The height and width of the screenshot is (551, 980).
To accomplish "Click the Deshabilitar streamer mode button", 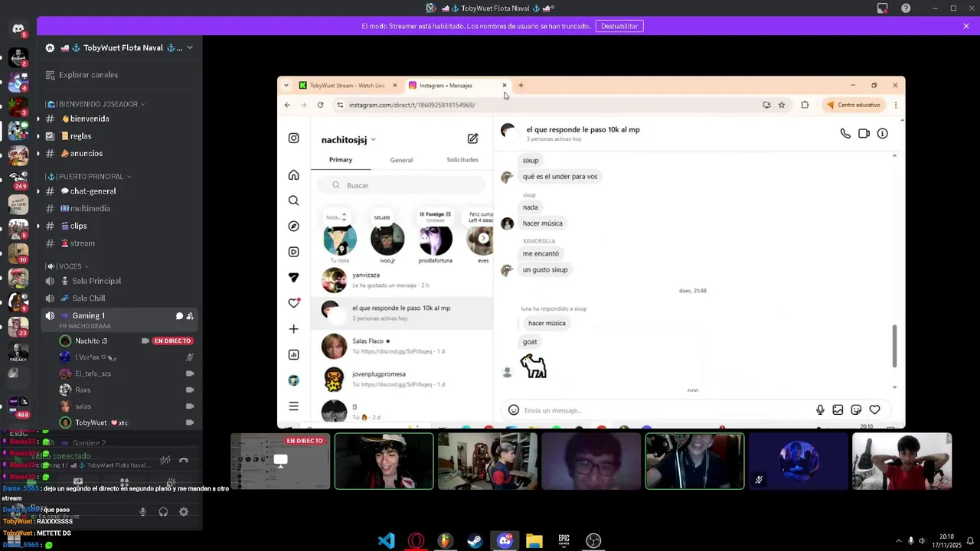I will click(x=619, y=26).
